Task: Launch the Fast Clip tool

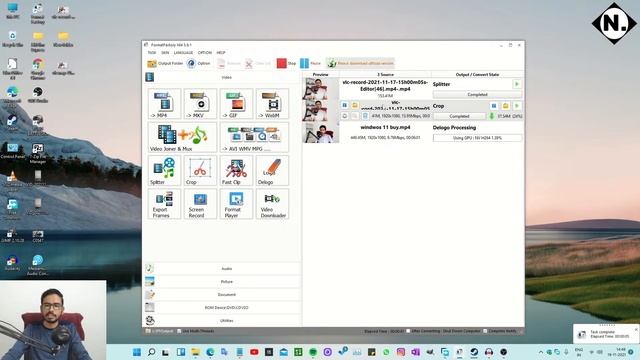Action: coord(236,171)
